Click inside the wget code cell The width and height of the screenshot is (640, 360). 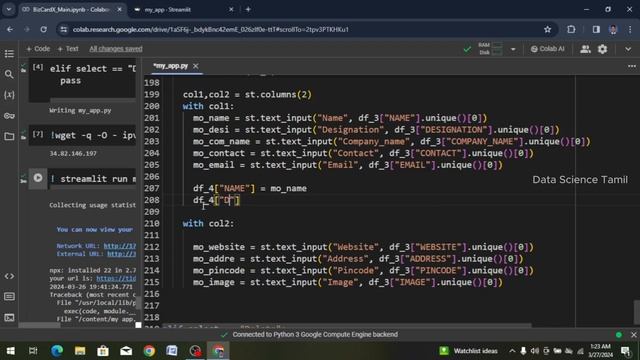pyautogui.click(x=93, y=135)
